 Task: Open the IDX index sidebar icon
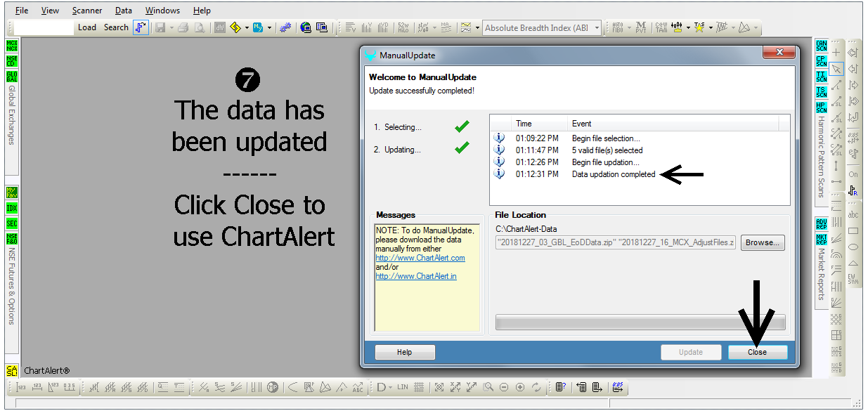(12, 208)
